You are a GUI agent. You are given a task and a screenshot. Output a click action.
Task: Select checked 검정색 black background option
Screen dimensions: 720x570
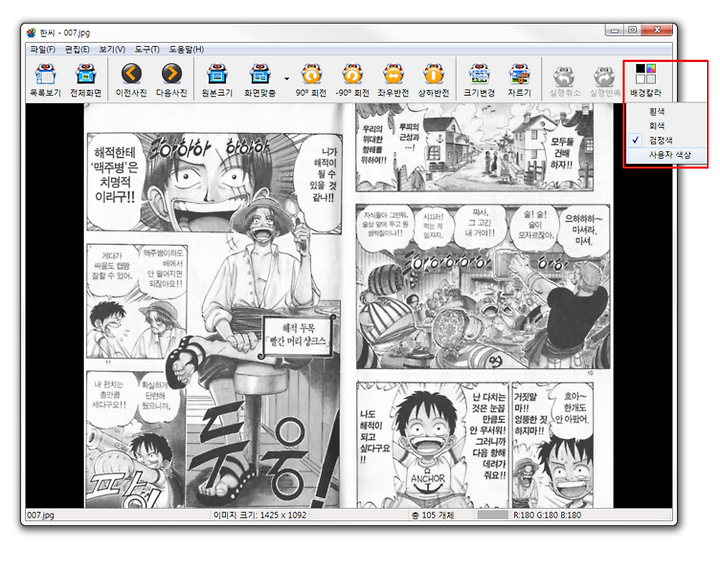(667, 140)
